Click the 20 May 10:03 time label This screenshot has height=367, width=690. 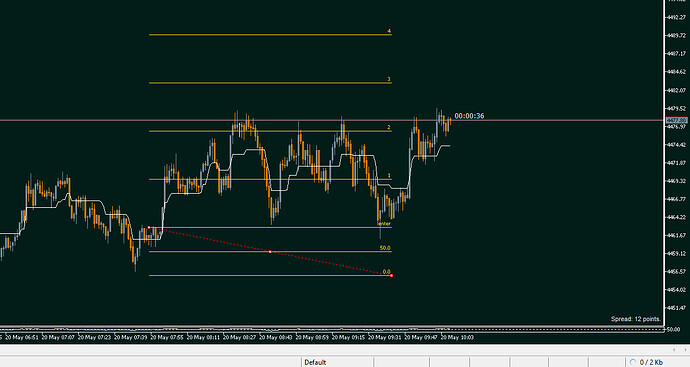[x=458, y=338]
